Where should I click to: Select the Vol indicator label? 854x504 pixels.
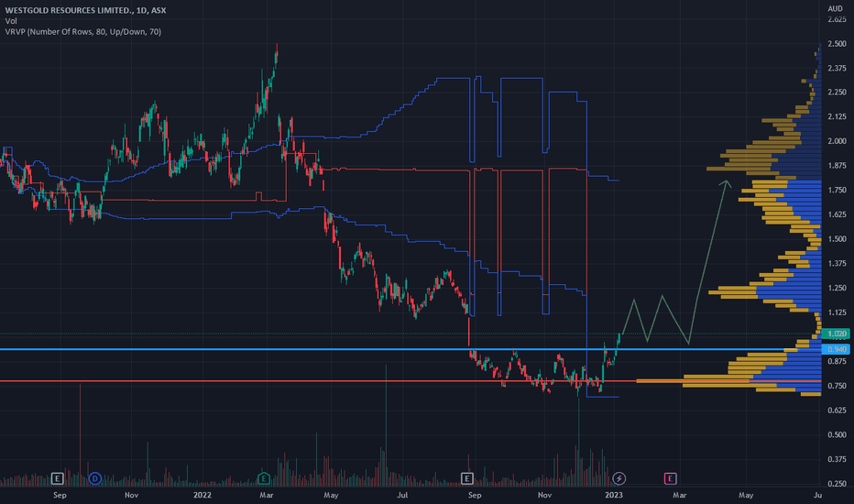tap(11, 21)
